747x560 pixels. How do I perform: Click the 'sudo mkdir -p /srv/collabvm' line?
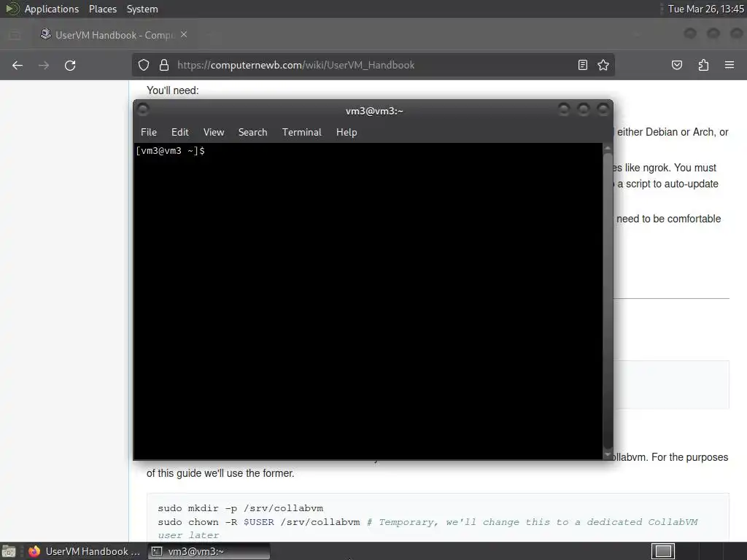tap(241, 508)
